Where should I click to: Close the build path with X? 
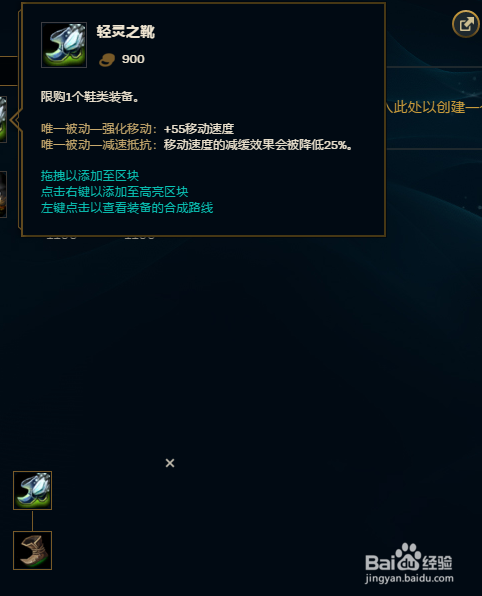[x=170, y=463]
